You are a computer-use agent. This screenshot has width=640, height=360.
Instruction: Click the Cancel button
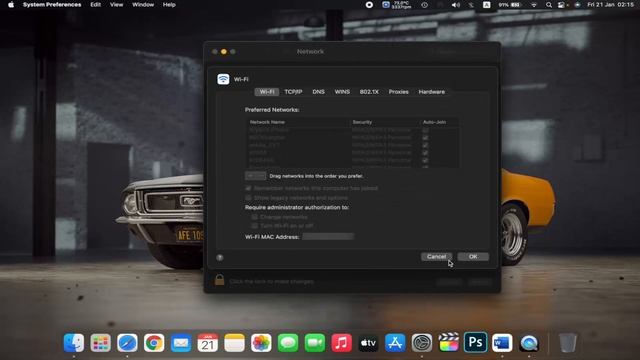(436, 256)
